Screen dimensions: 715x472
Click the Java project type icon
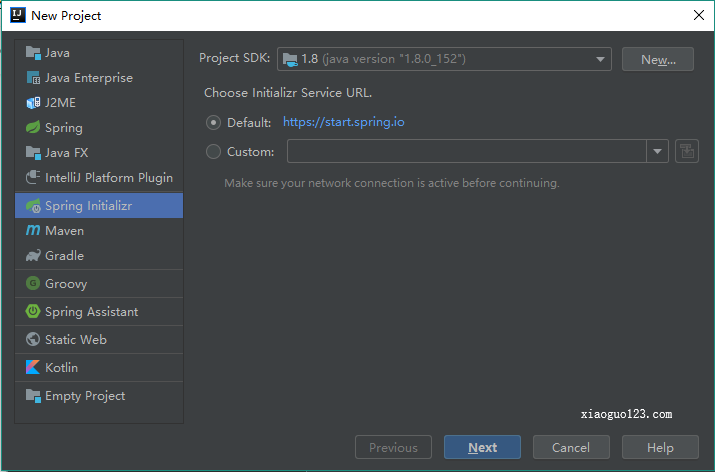33,53
